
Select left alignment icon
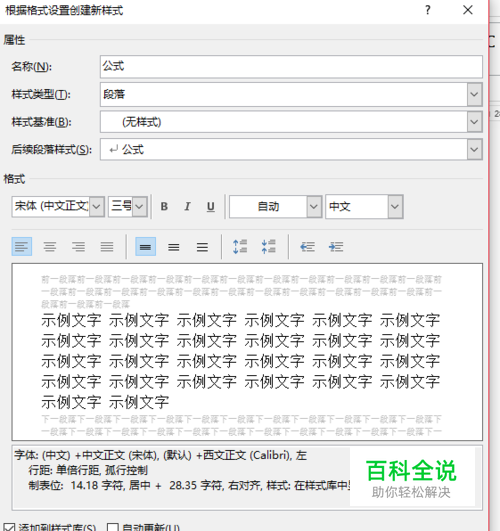[x=22, y=247]
